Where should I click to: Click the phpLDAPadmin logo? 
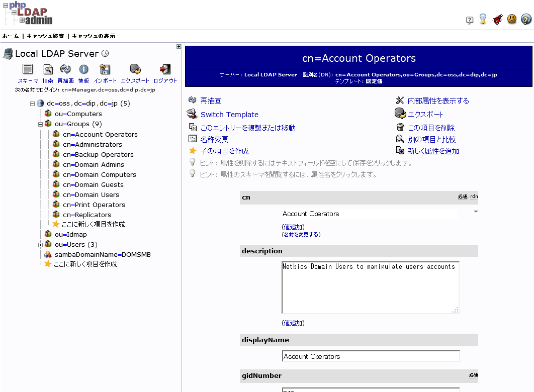pyautogui.click(x=28, y=13)
